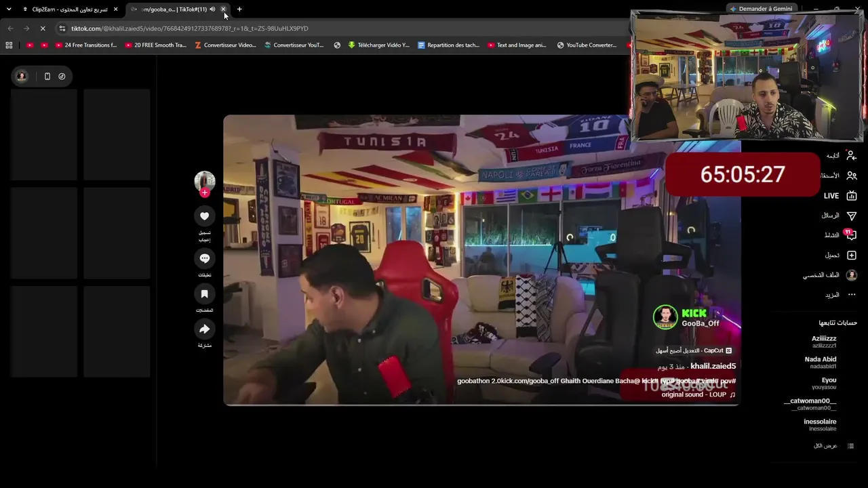
Task: Open the Friends people icon in sidebar
Action: click(x=852, y=176)
